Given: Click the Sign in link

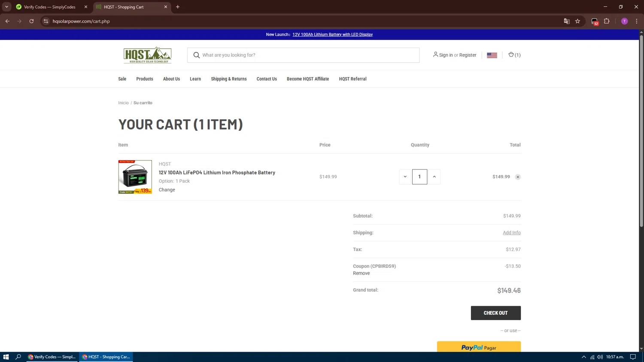Looking at the screenshot, I should click(446, 55).
